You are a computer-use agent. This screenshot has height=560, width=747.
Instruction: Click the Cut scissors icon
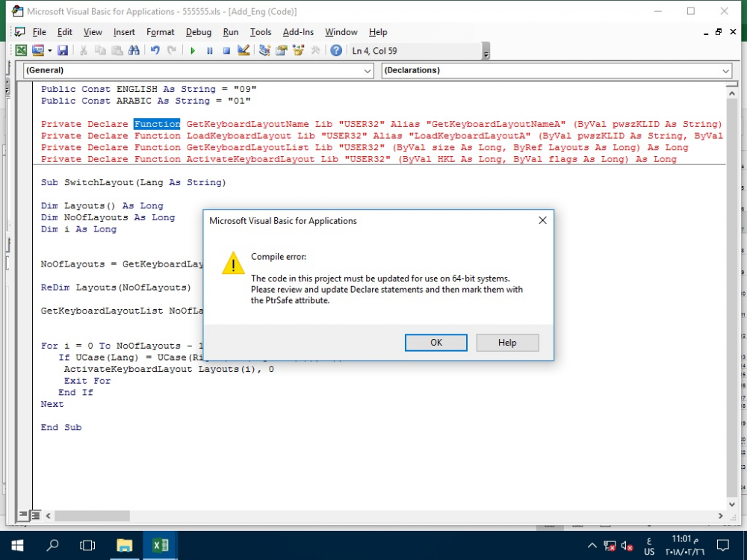[x=84, y=51]
